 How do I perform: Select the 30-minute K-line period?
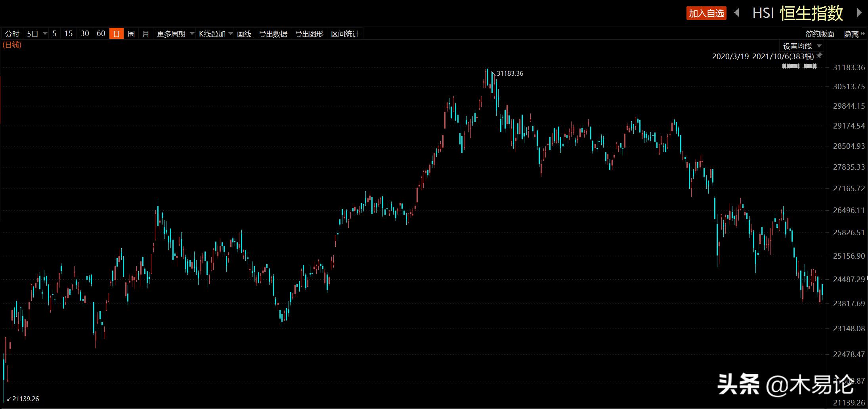(x=85, y=34)
